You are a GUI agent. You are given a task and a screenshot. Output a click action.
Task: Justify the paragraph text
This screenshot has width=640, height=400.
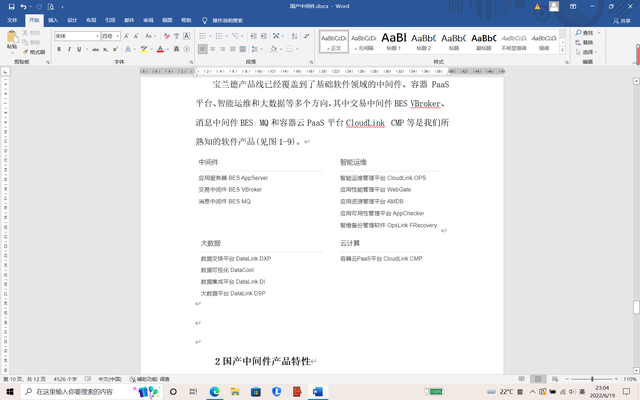[x=232, y=49]
